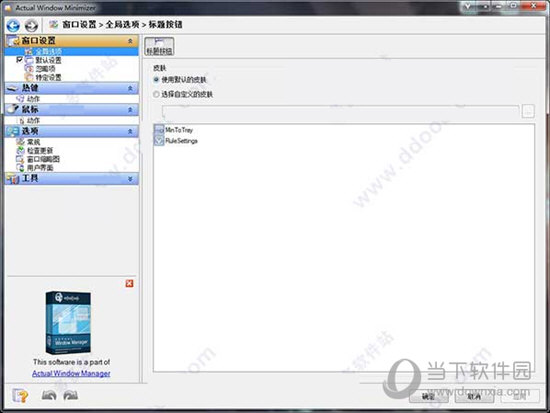Open 默认设置 in the sidebar tree
Screen dimensions: 550x413
pos(48,60)
